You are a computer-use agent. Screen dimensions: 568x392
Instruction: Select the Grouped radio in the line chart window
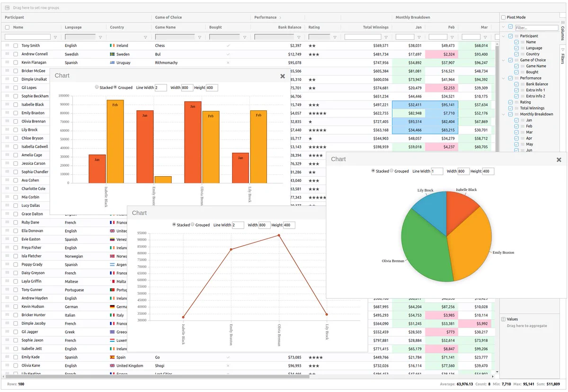coord(193,225)
